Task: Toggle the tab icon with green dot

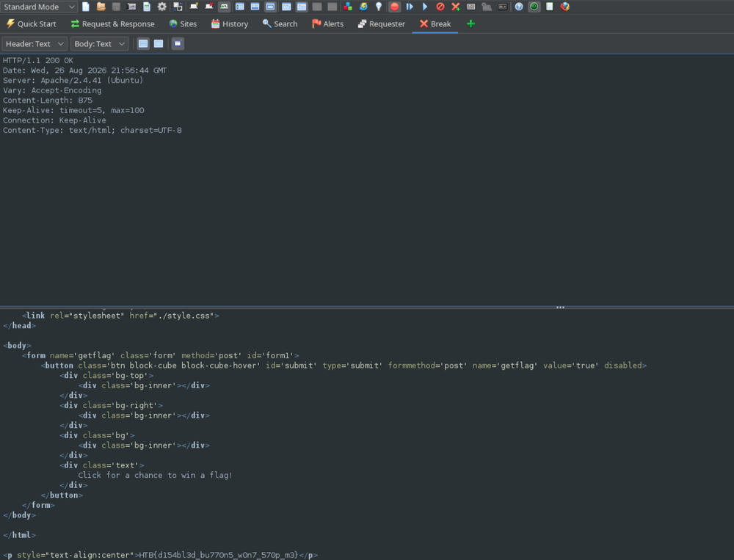Action: (x=224, y=7)
